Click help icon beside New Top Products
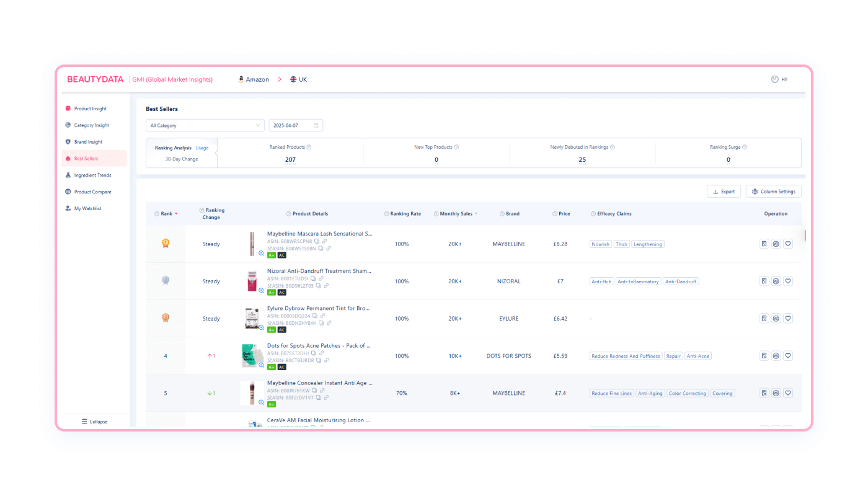This screenshot has width=868, height=496. point(456,147)
